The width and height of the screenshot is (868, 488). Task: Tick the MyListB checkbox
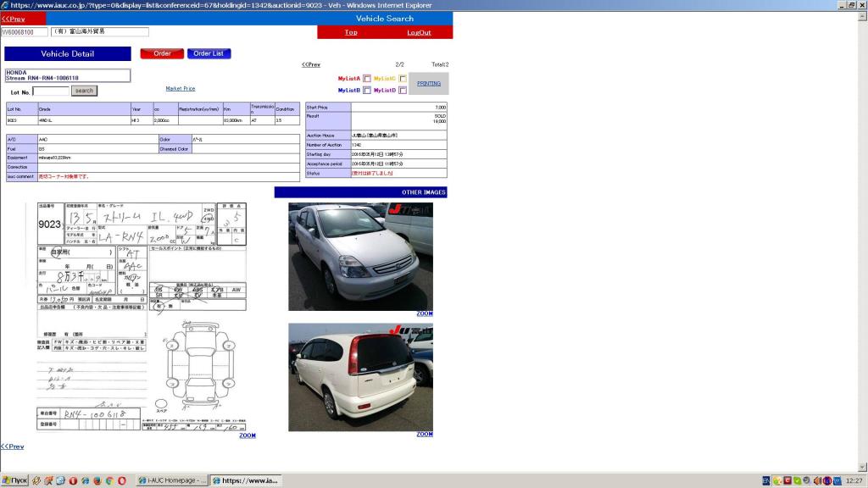[x=366, y=90]
